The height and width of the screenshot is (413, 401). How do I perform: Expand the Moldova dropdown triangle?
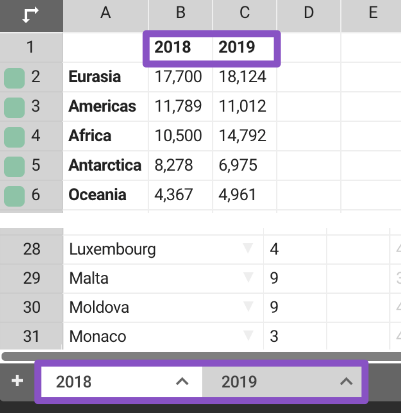coord(248,306)
